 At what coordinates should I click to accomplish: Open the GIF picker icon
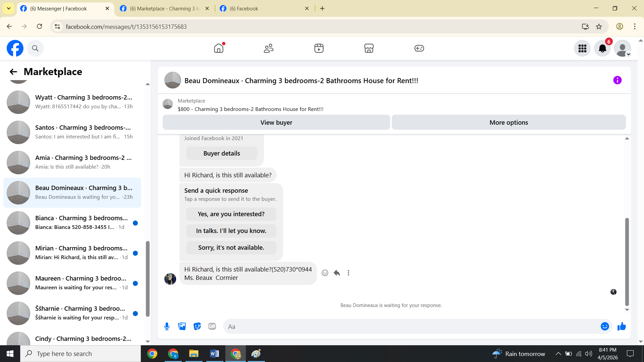click(x=212, y=326)
